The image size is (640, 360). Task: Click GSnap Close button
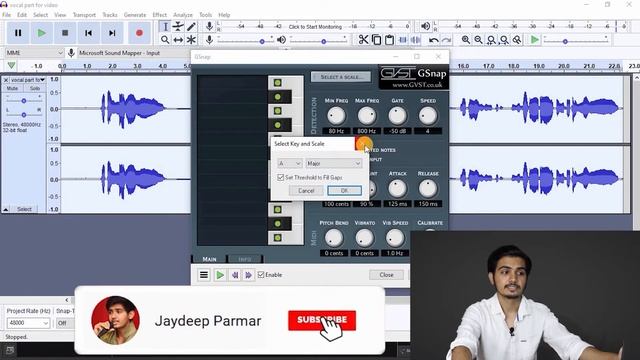(x=386, y=275)
